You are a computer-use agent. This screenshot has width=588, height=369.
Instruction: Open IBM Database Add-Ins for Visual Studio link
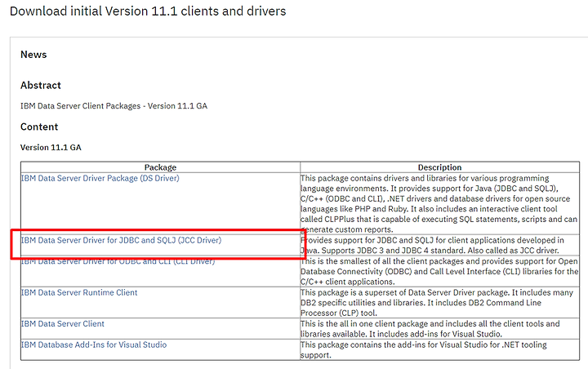pos(94,345)
